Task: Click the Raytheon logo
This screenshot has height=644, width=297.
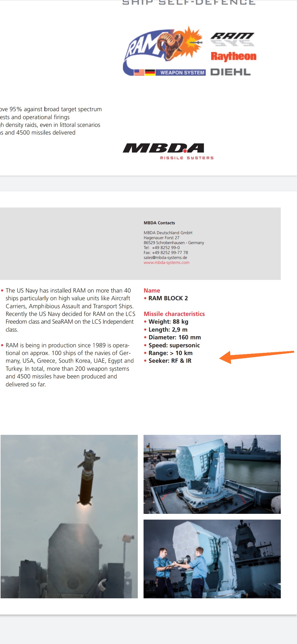Action: 233,56
